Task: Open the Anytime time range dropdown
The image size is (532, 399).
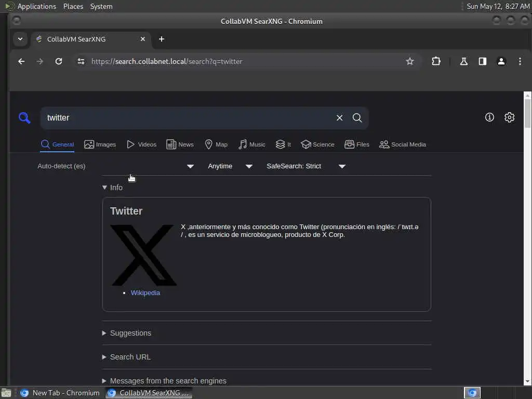Action: (x=230, y=166)
